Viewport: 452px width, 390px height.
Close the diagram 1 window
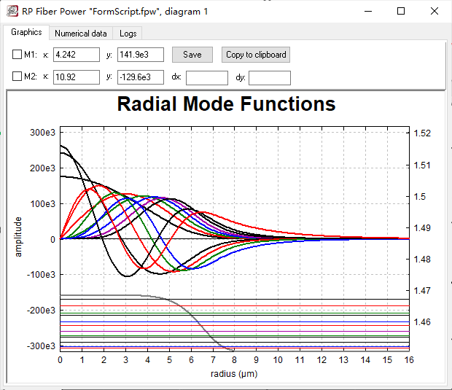(x=434, y=11)
